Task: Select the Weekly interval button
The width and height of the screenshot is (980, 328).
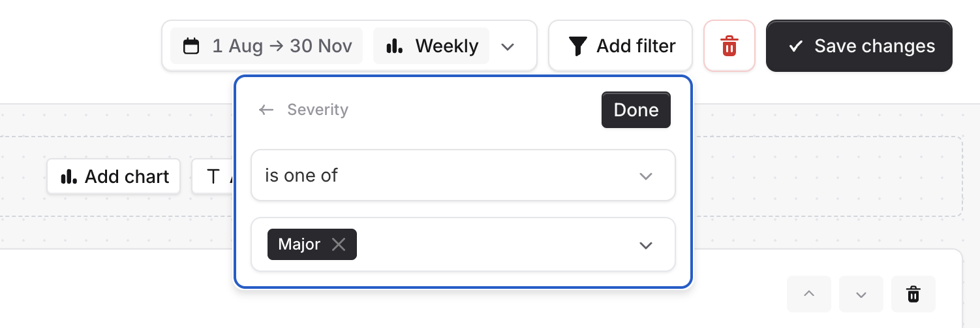Action: coord(431,46)
